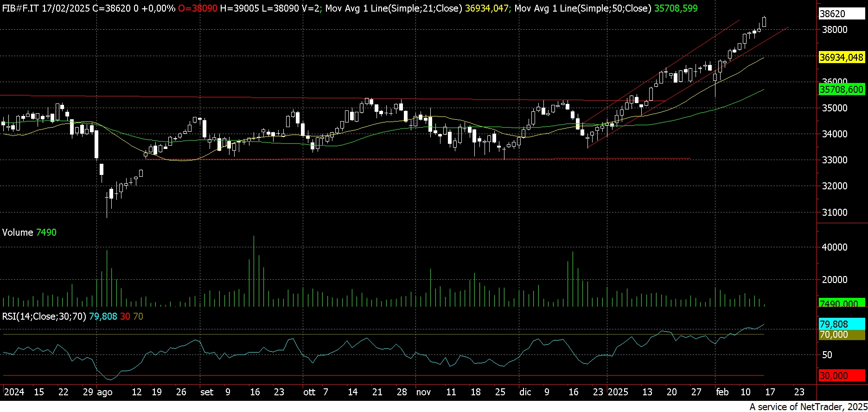Click the 40000 volume axis level

835,247
